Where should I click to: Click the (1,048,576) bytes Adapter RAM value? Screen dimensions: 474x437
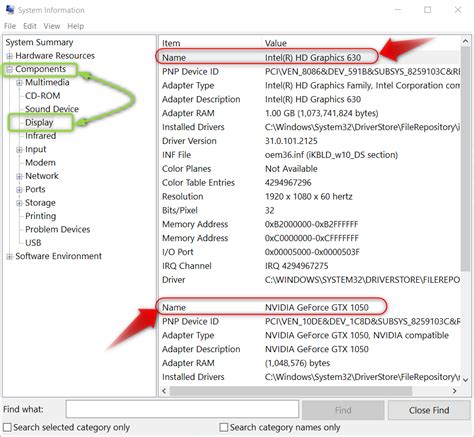pyautogui.click(x=298, y=363)
